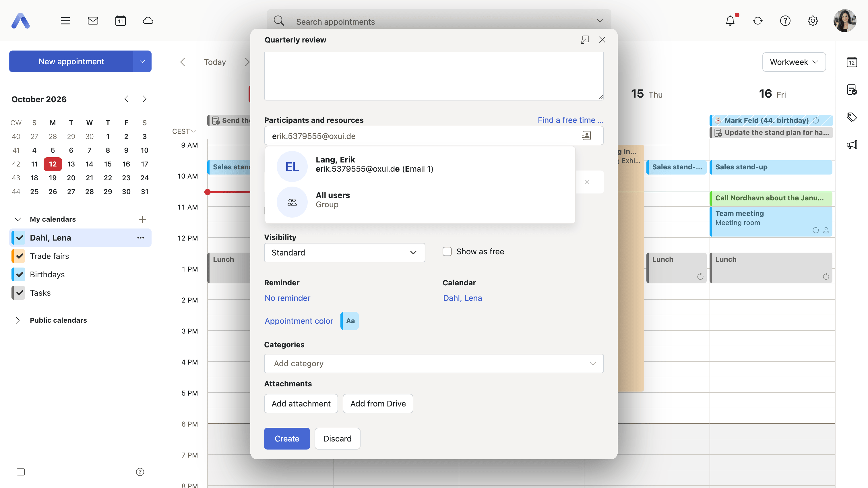Image resolution: width=868 pixels, height=488 pixels.
Task: Add a new calendar with plus icon
Action: pos(142,219)
